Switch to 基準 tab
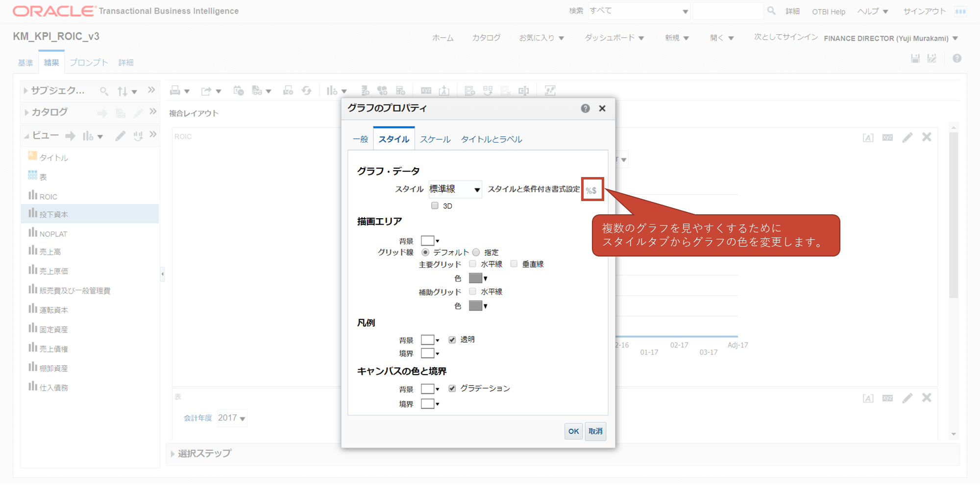The width and height of the screenshot is (980, 486). pos(25,62)
